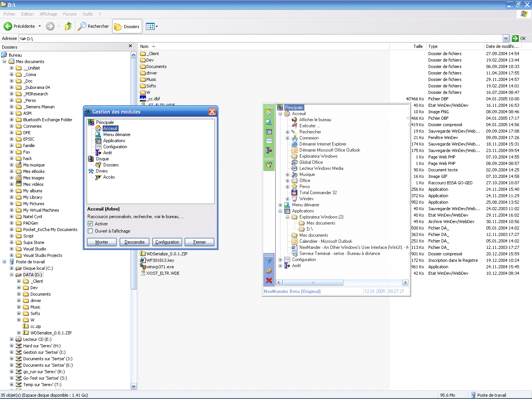Open the ? help menu
The image size is (532, 399).
[100, 14]
